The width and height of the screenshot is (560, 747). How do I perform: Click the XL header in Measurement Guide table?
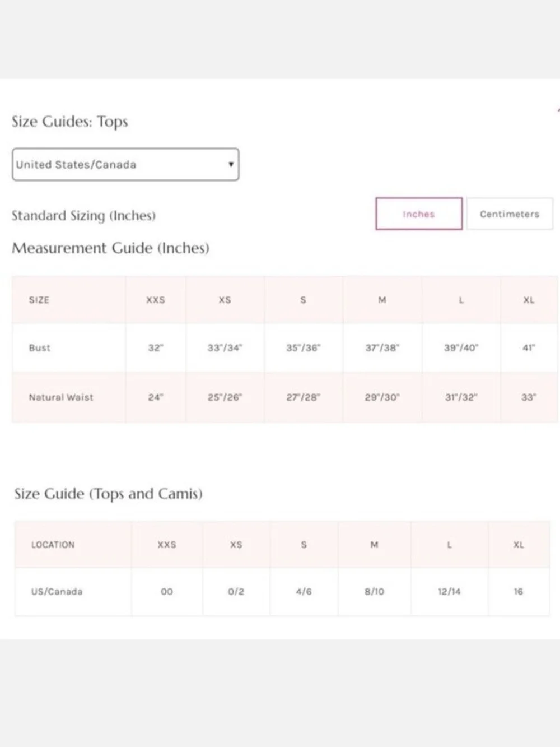pyautogui.click(x=529, y=300)
